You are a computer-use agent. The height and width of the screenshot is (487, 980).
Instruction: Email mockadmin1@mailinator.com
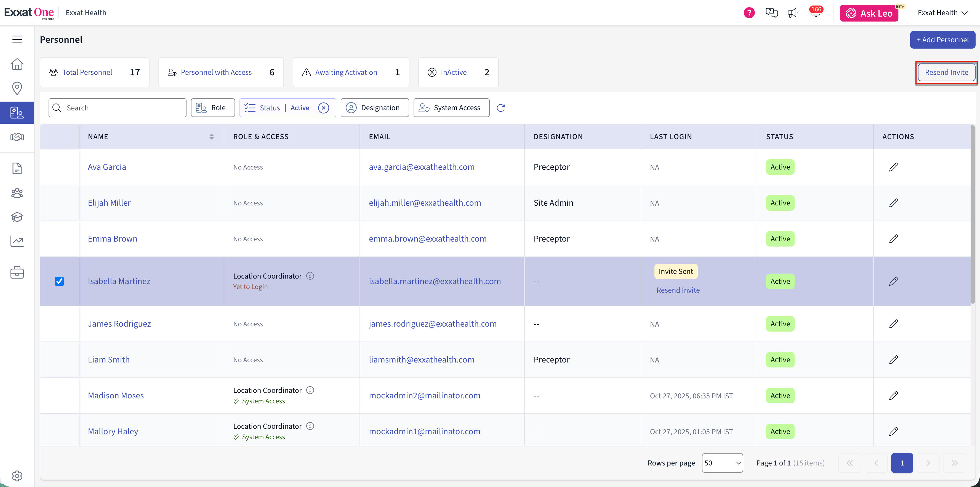(425, 432)
